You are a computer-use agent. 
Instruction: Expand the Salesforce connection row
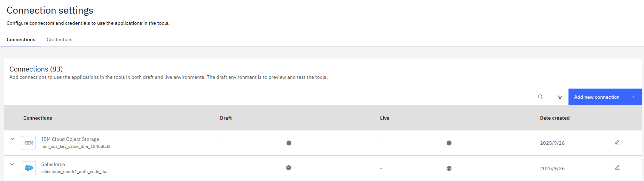coord(12,164)
